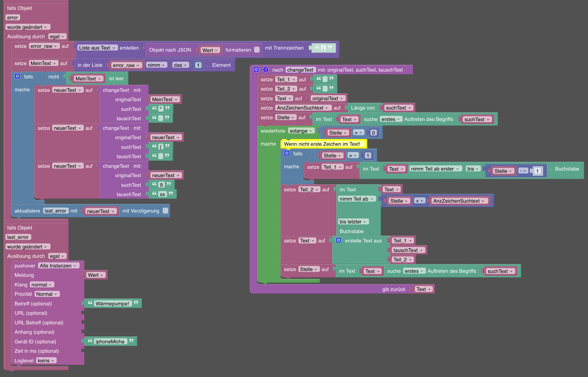Click the yellow comment 'Wenn nicht erste Zeichen'
The height and width of the screenshot is (377, 588).
click(x=322, y=144)
